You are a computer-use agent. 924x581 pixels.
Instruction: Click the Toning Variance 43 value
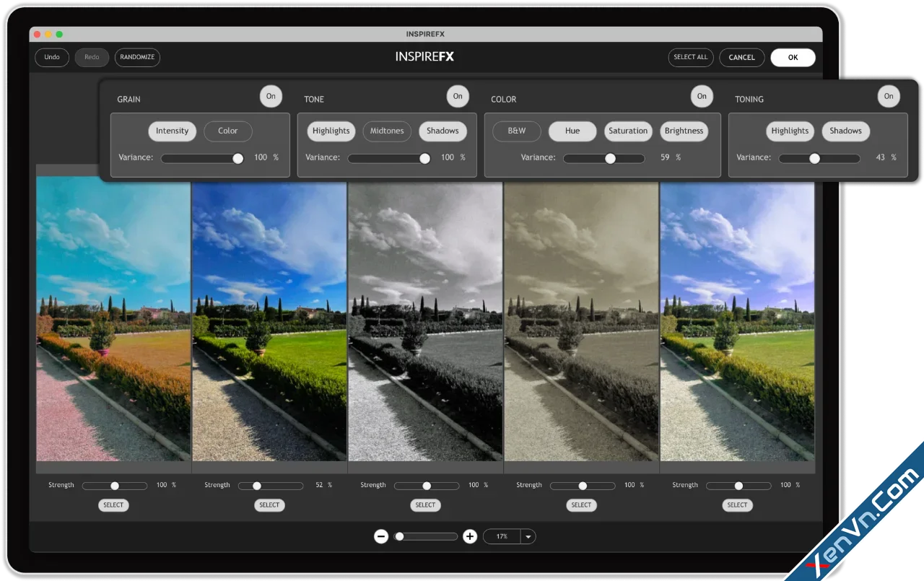tap(880, 157)
